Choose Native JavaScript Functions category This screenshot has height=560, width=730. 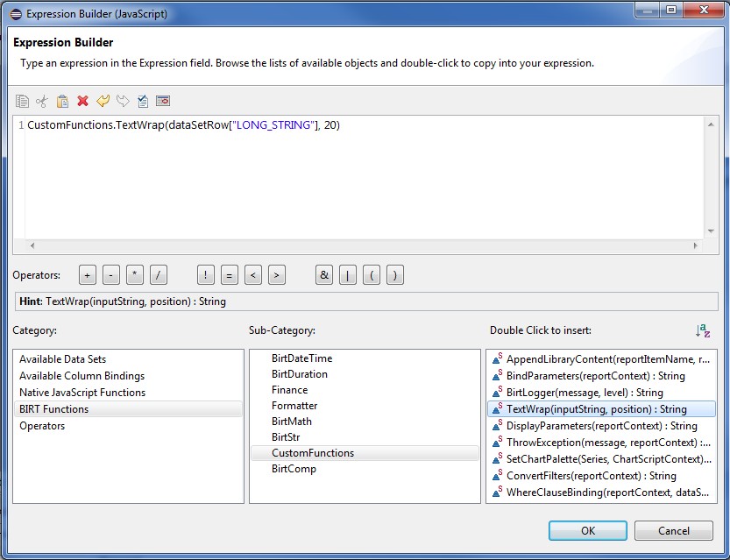82,393
